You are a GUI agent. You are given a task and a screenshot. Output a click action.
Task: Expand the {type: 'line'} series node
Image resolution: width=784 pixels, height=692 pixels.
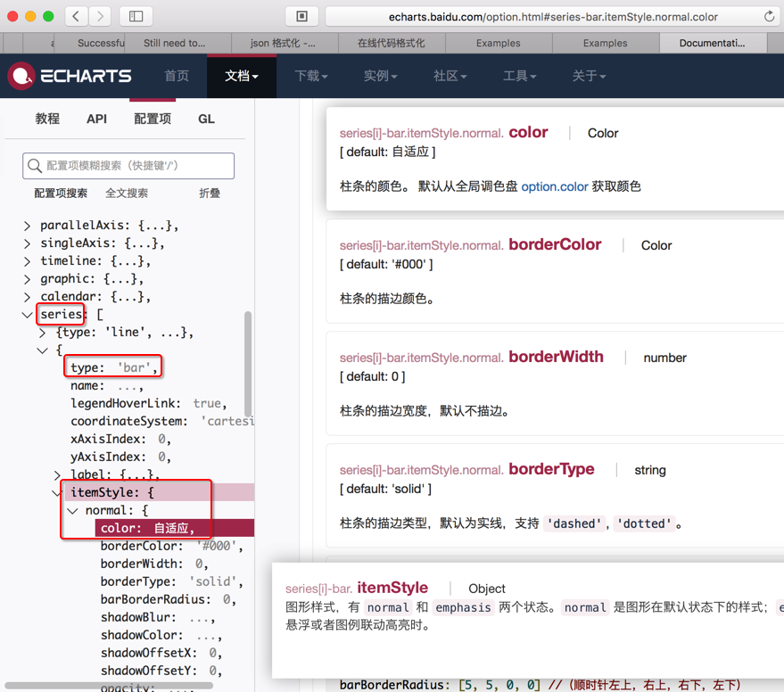tap(43, 333)
